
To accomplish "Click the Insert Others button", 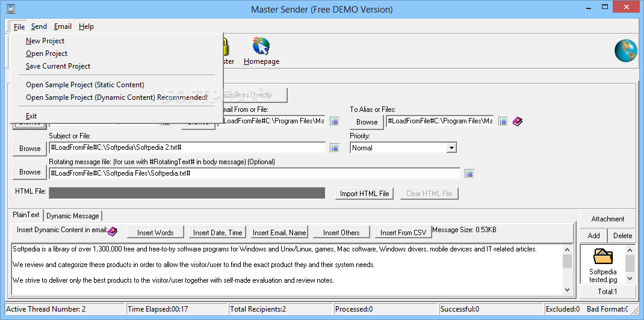I will click(341, 233).
